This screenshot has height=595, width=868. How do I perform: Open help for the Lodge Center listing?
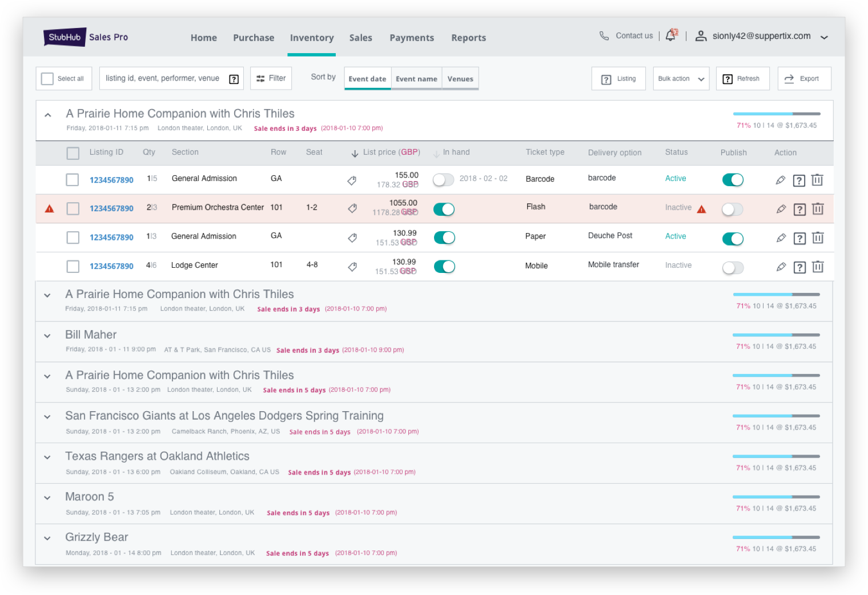pos(799,267)
